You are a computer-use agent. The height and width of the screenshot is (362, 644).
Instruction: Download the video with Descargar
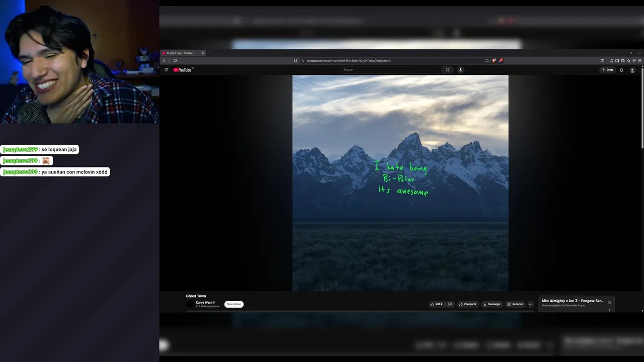click(492, 304)
